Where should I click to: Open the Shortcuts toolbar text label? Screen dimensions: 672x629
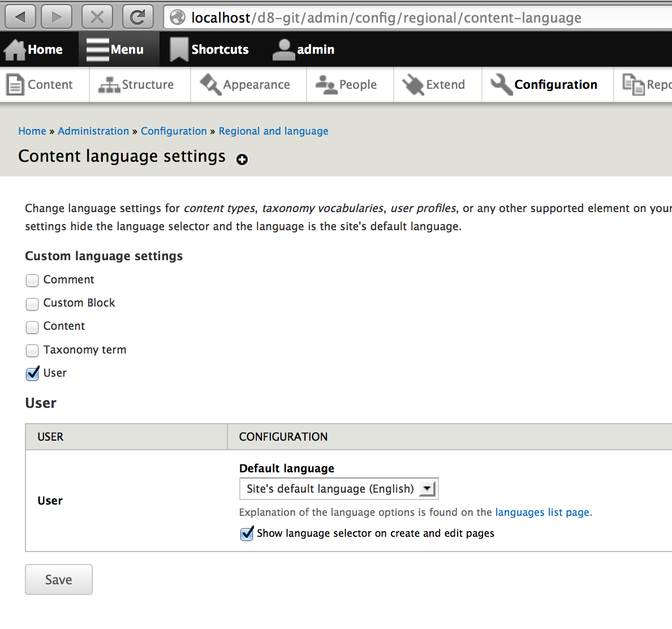tap(220, 49)
